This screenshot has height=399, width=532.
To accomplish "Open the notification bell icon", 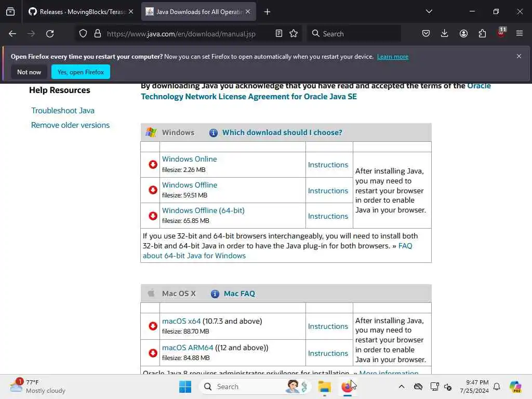I will tap(497, 387).
